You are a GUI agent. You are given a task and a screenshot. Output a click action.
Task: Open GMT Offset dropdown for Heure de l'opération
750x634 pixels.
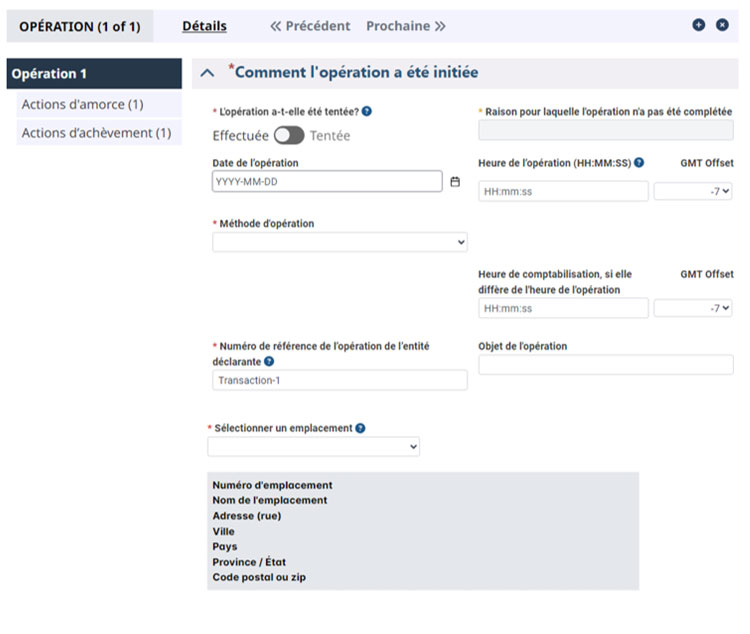coord(693,191)
